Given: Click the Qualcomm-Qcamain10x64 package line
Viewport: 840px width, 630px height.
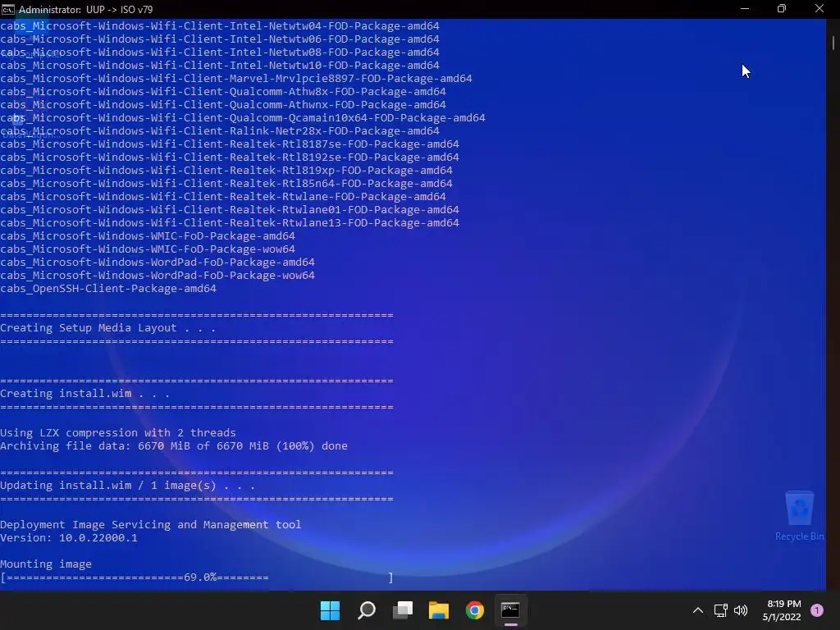Looking at the screenshot, I should point(243,118).
